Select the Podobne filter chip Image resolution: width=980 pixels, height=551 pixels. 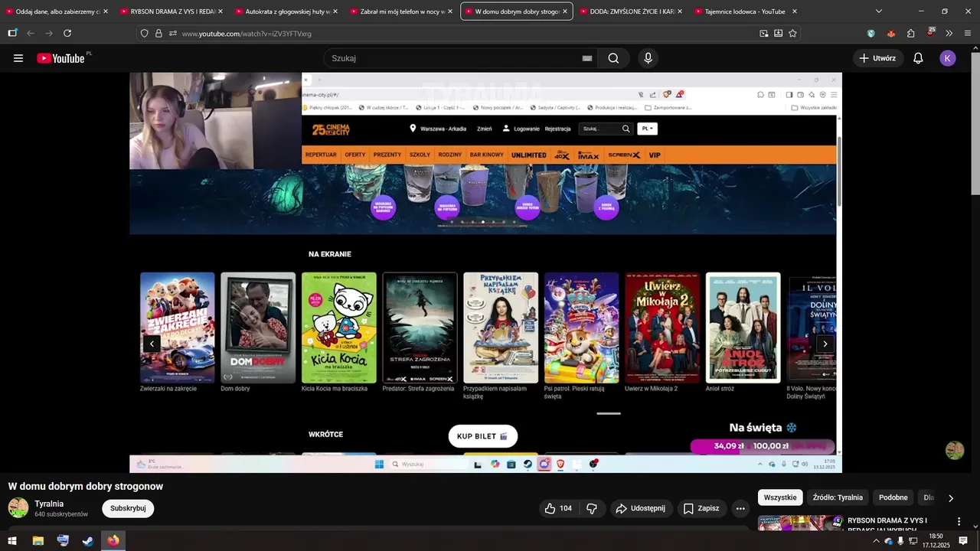pyautogui.click(x=893, y=497)
